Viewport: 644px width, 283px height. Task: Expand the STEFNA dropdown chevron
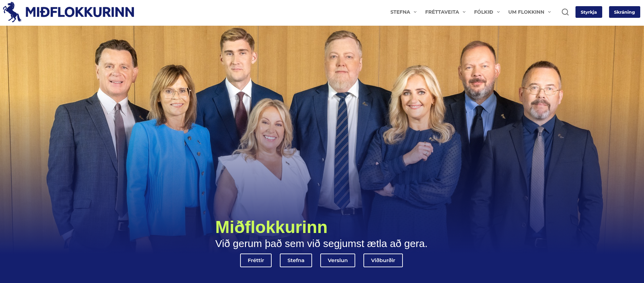[415, 12]
